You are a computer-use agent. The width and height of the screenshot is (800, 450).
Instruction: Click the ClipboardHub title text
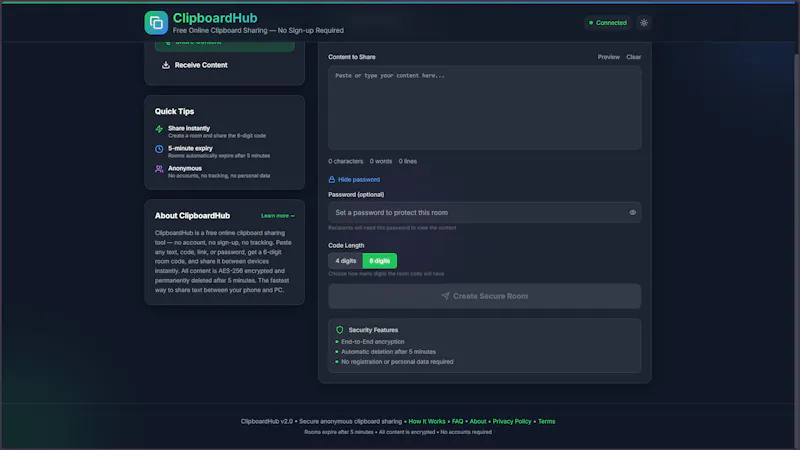click(x=215, y=18)
